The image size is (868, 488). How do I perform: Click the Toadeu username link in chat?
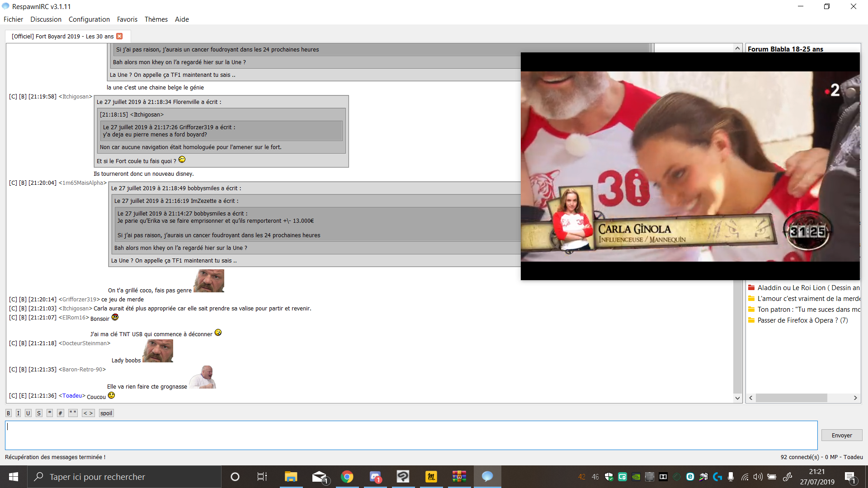pyautogui.click(x=72, y=396)
